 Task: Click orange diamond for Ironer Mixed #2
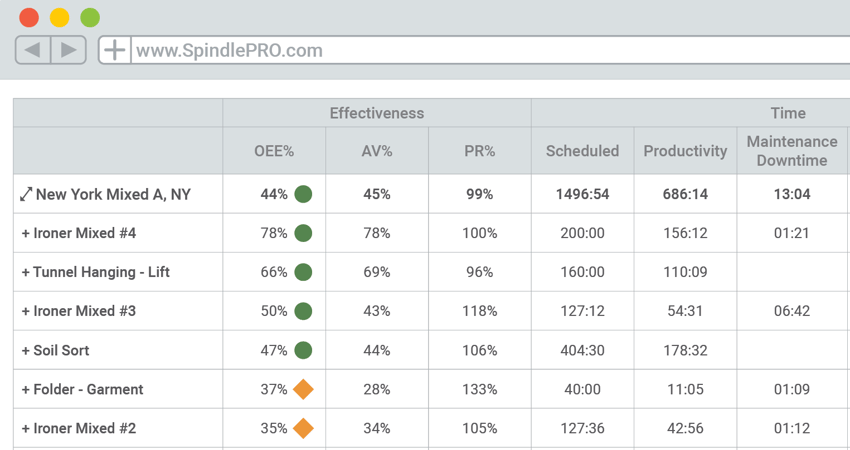pyautogui.click(x=303, y=428)
